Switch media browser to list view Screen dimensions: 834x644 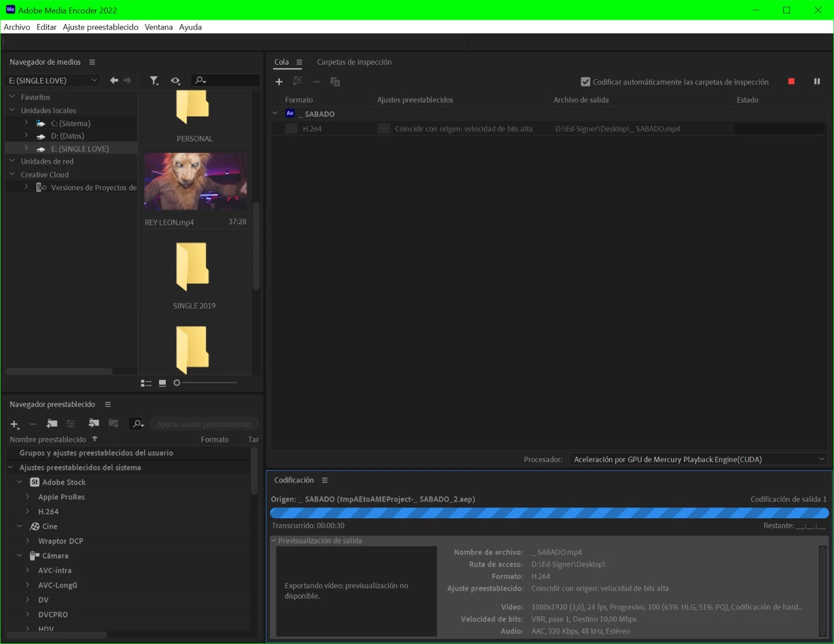click(x=146, y=383)
